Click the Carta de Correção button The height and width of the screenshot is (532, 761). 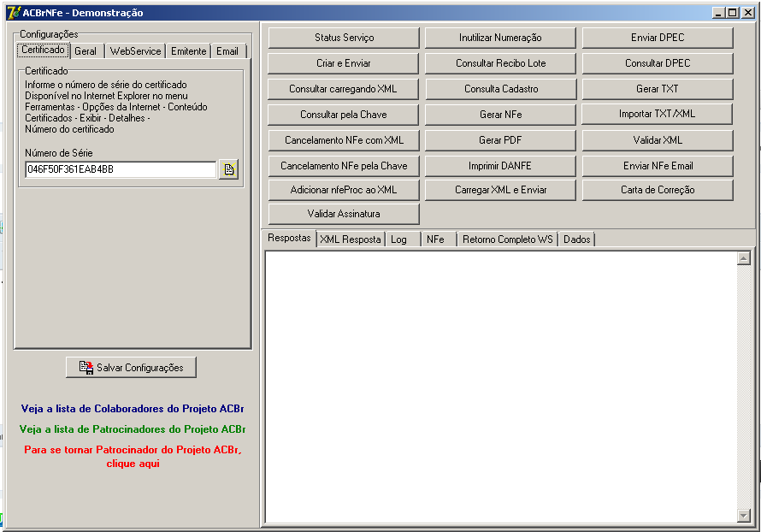658,190
